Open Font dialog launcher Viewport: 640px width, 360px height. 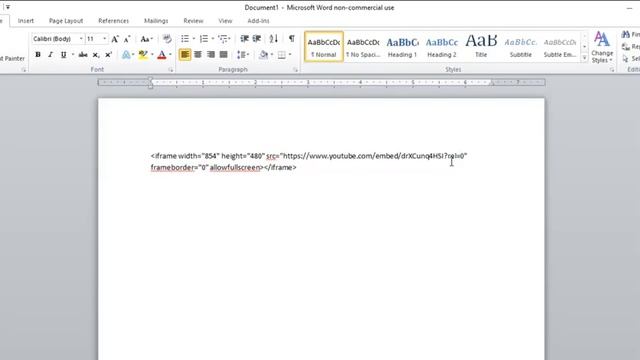tap(171, 70)
